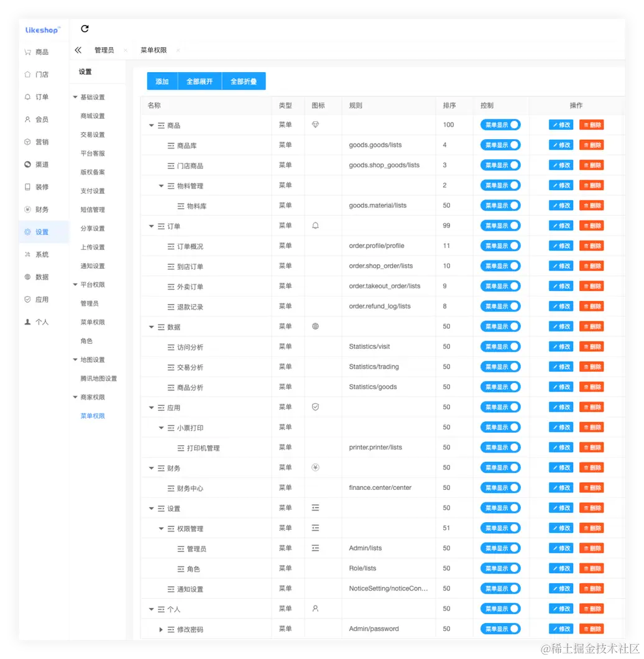The width and height of the screenshot is (644, 659).
Task: Toggle 菜单显示 switch for 商品 row
Action: point(500,125)
